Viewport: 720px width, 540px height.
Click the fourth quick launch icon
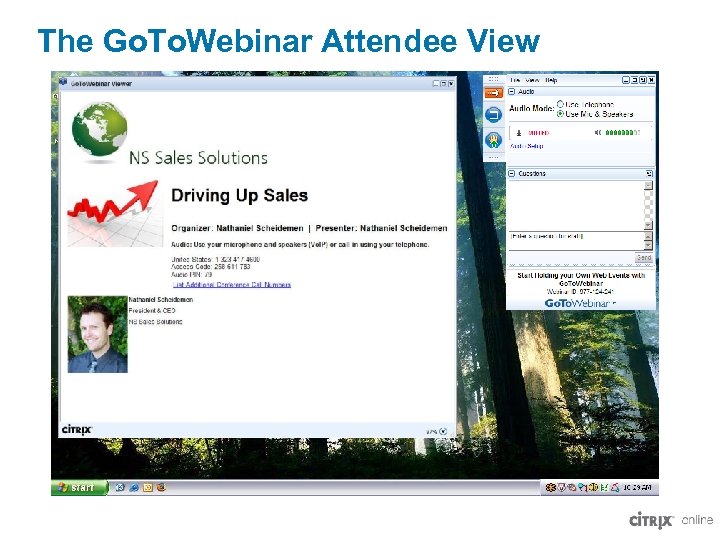[x=161, y=487]
